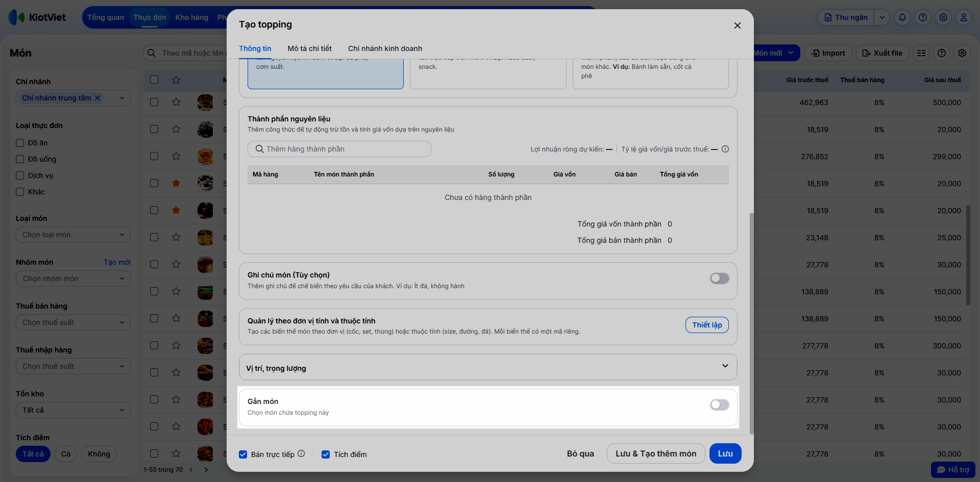
Task: Uncheck the Tích điểm checkbox
Action: click(326, 454)
